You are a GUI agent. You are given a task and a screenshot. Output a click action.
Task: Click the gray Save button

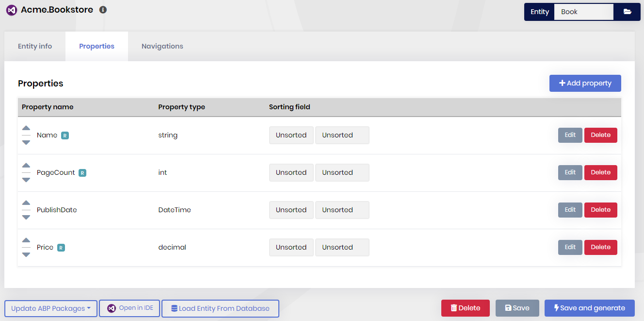[x=517, y=308]
